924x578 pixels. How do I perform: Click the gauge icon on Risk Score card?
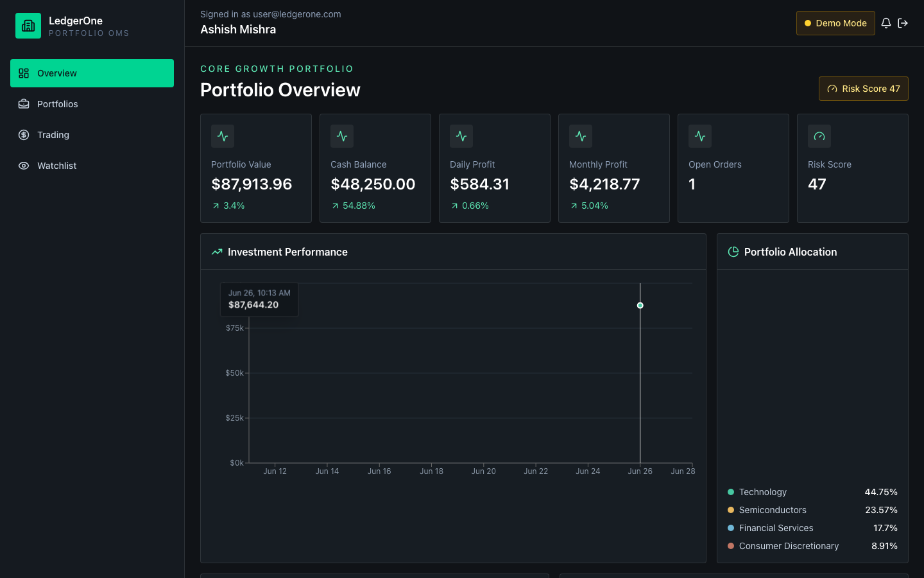[819, 136]
